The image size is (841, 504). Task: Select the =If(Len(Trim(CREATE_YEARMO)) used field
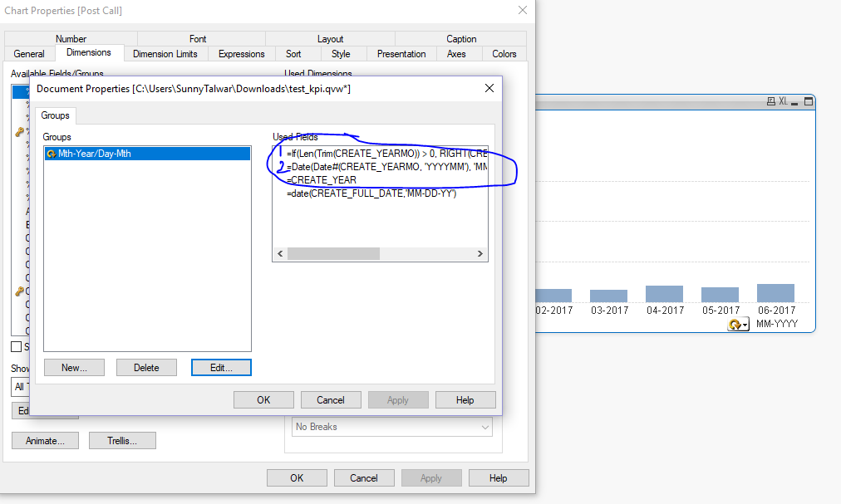(x=386, y=154)
